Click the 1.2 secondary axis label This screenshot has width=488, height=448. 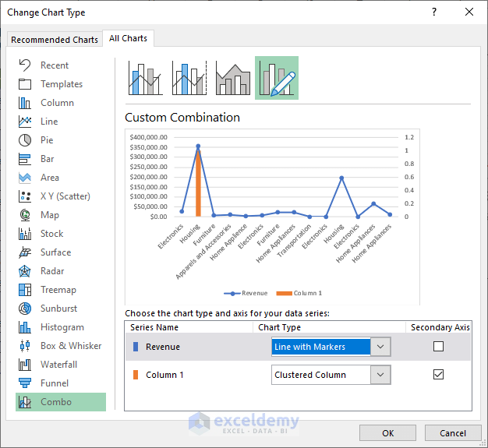point(409,137)
